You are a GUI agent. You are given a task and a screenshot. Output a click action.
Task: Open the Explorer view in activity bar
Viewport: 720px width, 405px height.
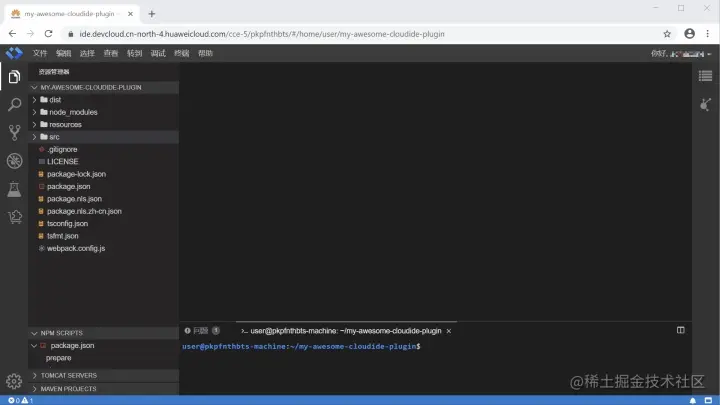click(14, 77)
